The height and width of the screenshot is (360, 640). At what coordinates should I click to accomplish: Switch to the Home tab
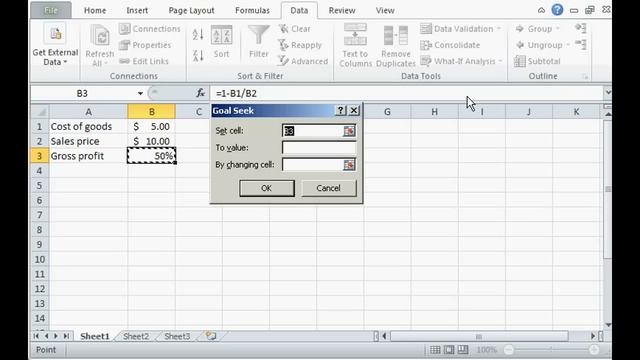[95, 11]
